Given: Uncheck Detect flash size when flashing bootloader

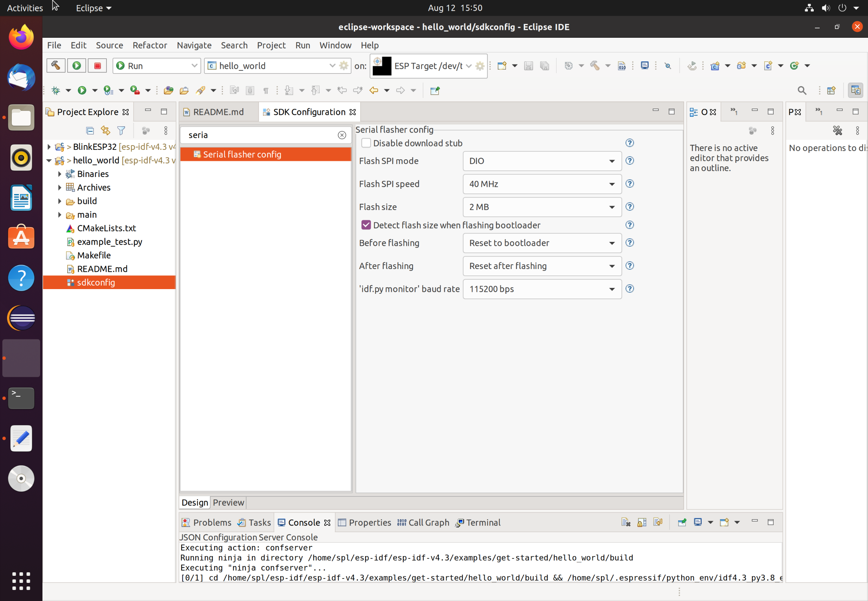Looking at the screenshot, I should tap(366, 225).
